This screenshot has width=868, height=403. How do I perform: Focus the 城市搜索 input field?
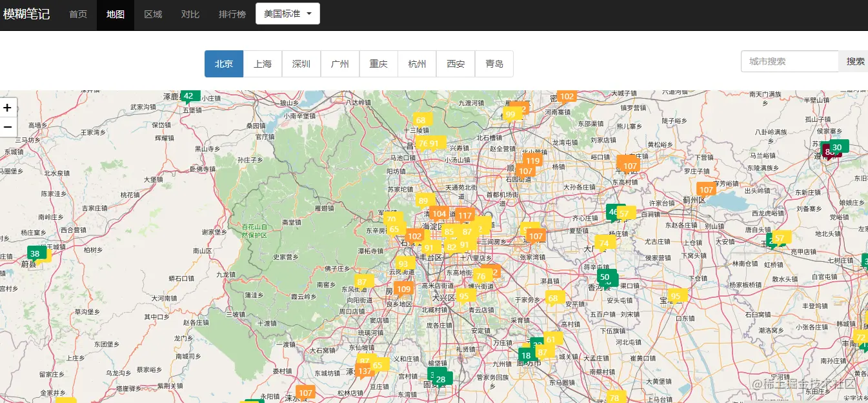click(x=790, y=61)
